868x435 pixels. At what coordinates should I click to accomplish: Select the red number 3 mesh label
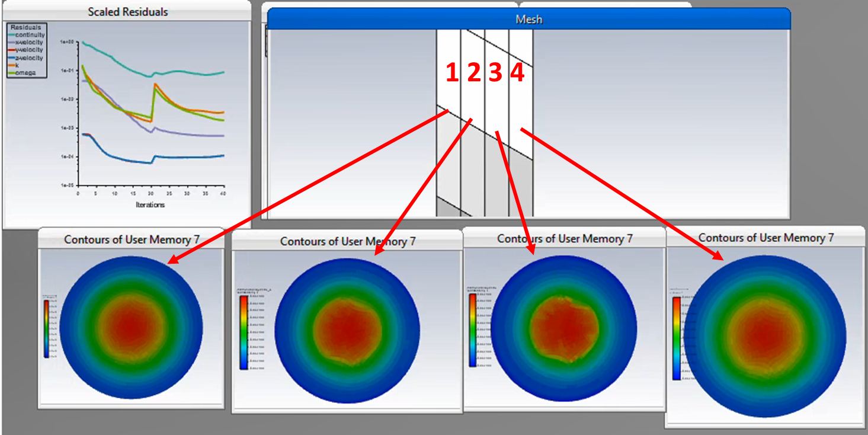495,73
